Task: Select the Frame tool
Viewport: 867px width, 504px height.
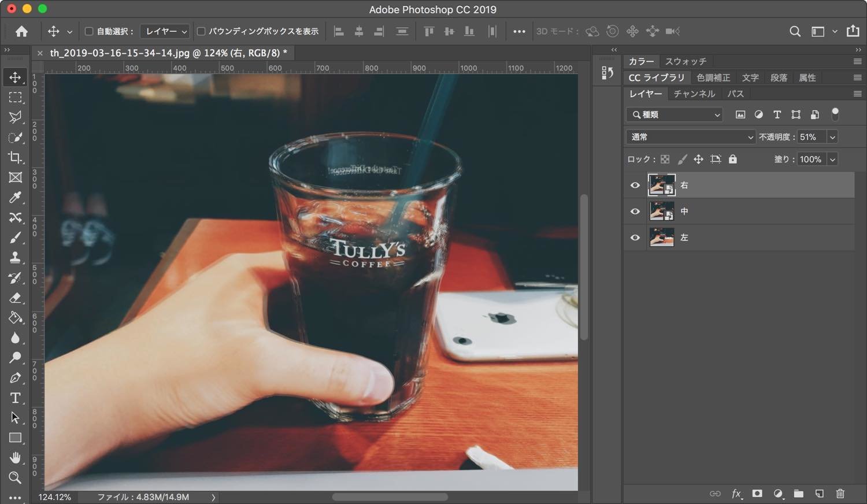Action: [x=15, y=177]
